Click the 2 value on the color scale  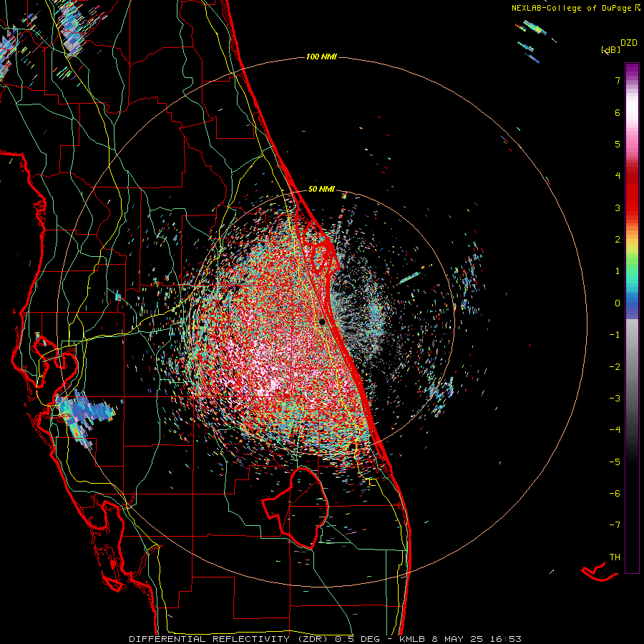pyautogui.click(x=618, y=240)
